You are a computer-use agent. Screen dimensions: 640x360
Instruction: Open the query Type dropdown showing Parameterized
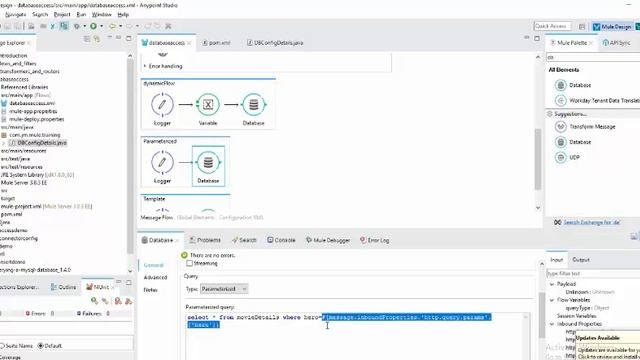click(x=224, y=289)
